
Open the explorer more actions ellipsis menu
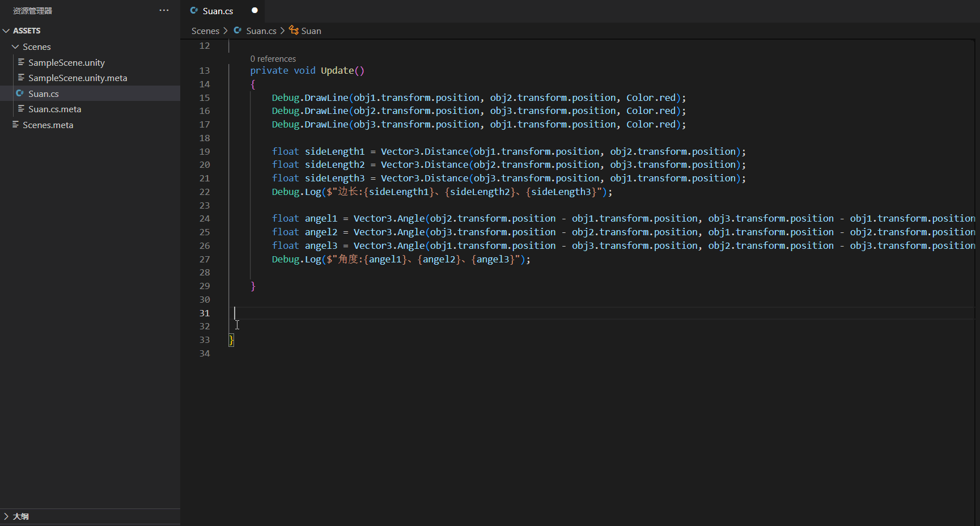(164, 10)
